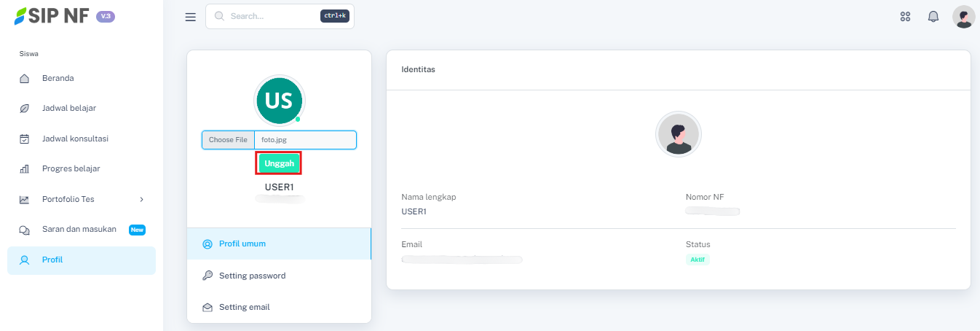Screen dimensions: 980x331
Task: Click the Identitas profile photo
Action: 678,134
